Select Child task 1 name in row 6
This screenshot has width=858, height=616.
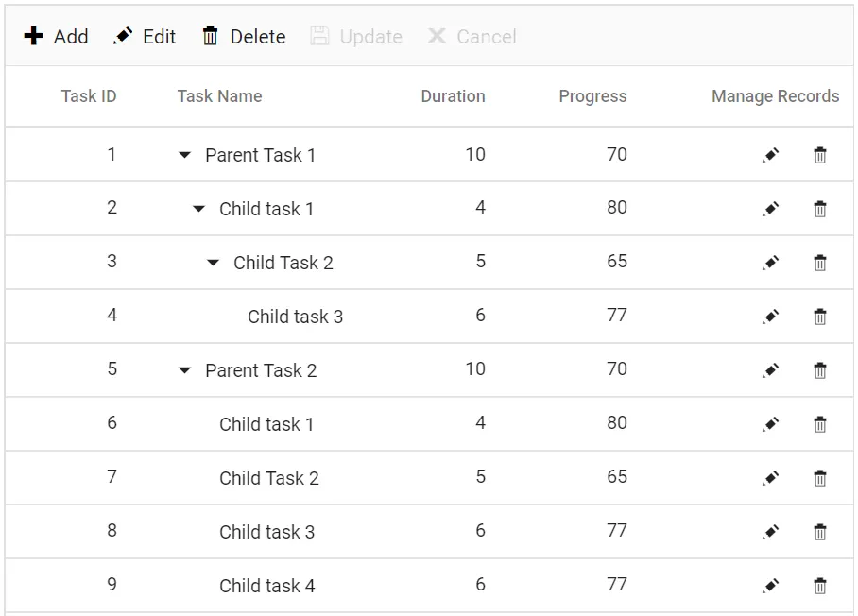266,424
